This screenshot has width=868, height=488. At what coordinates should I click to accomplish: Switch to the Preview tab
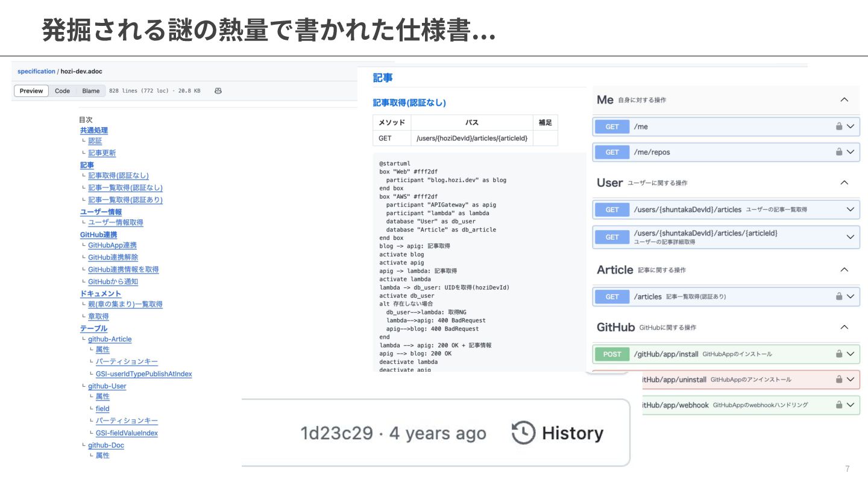(x=31, y=91)
